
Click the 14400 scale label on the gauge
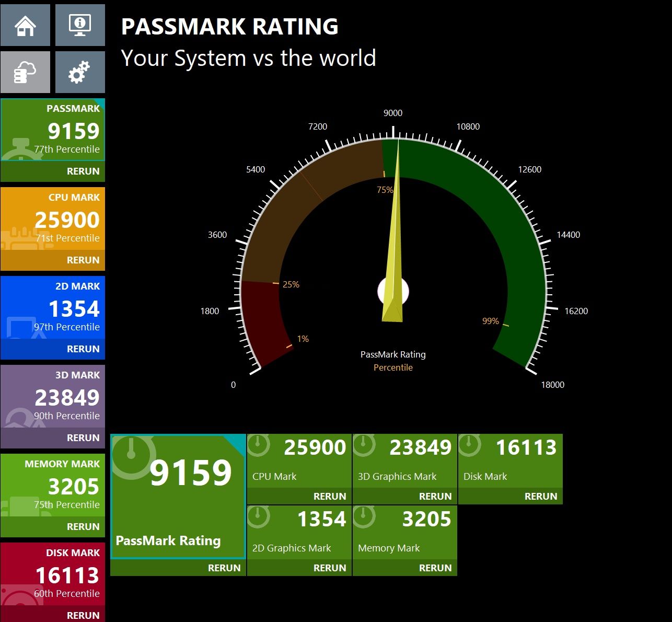click(x=569, y=235)
